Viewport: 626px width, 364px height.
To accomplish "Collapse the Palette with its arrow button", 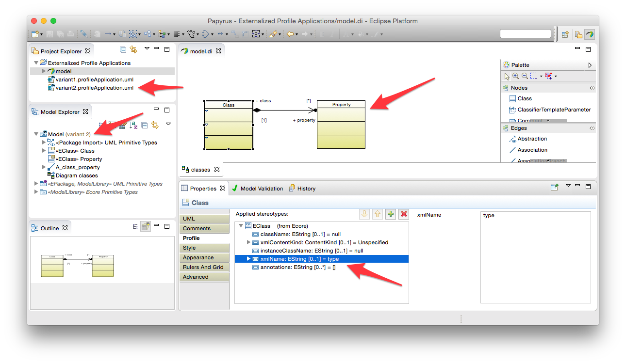I will pos(590,65).
